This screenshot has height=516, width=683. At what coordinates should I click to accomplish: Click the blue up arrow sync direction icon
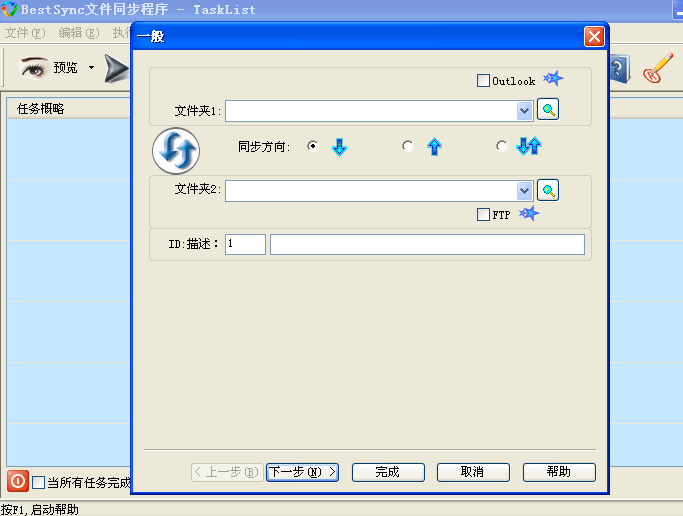click(x=434, y=147)
